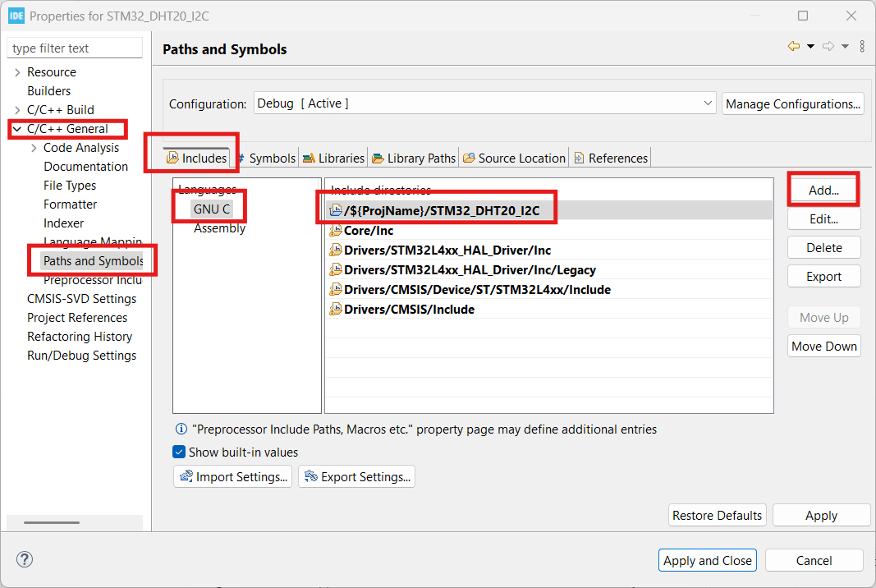Select the Project References tree item

tap(77, 318)
